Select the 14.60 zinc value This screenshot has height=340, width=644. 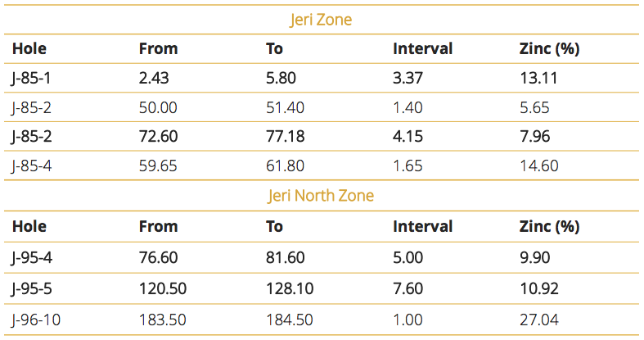539,165
